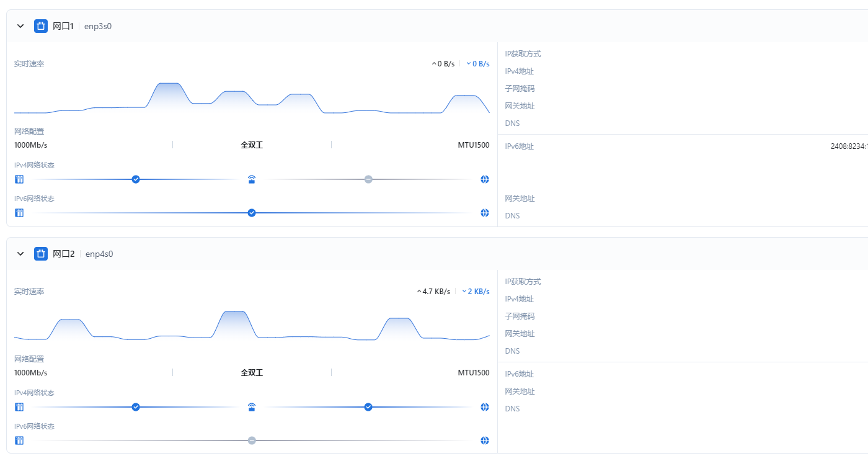The image size is (868, 461).
Task: Click the device icon in 网口2 IPv6 row
Action: coord(19,441)
